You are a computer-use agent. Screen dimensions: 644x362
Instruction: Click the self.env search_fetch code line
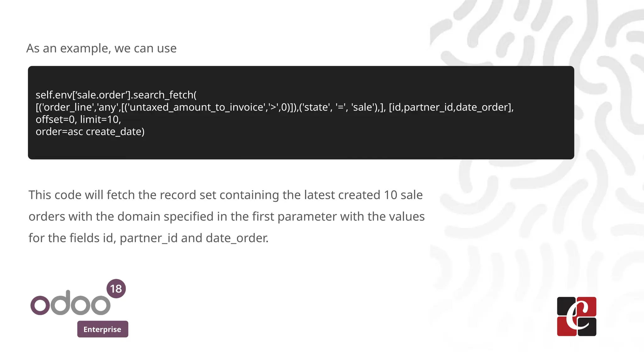pos(116,95)
